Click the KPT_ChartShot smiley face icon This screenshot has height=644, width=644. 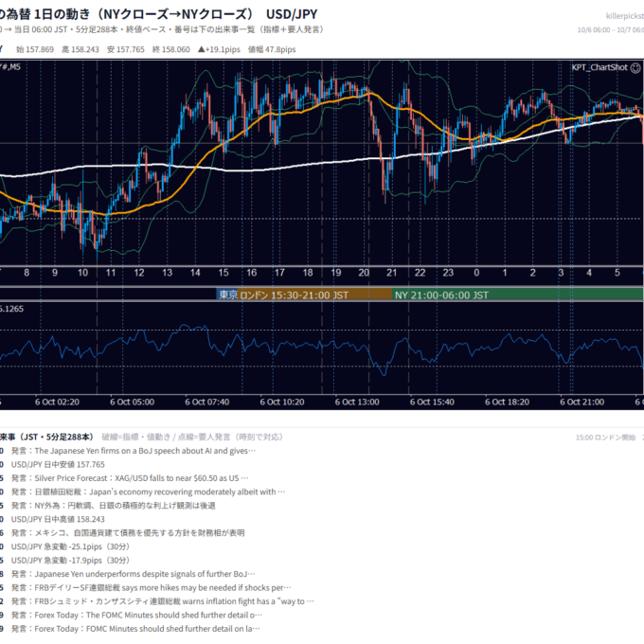[x=635, y=68]
